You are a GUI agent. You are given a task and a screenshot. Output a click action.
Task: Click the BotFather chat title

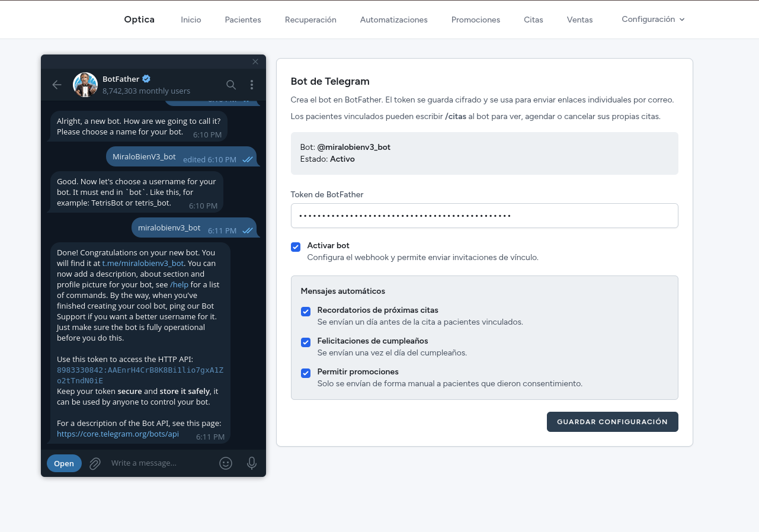point(121,79)
